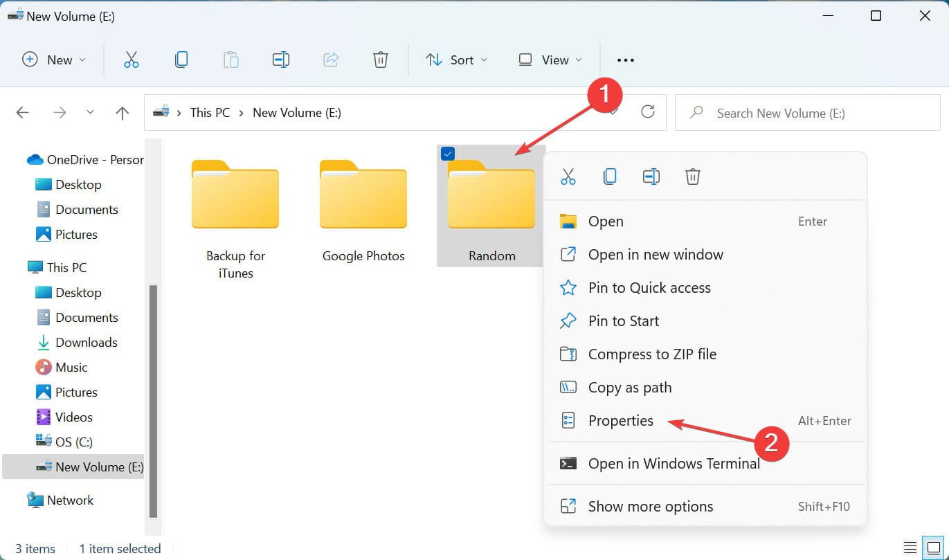Viewport: 949px width, 560px height.
Task: Open Documents under This PC
Action: (77, 318)
